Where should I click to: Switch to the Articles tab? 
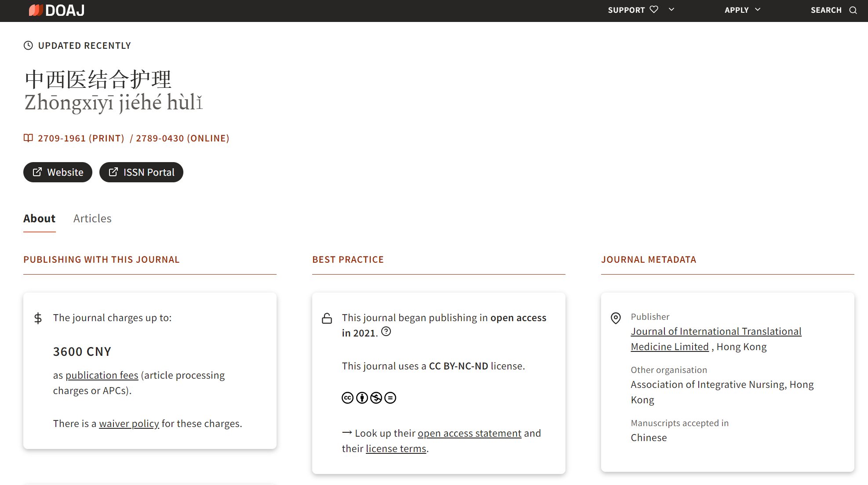tap(92, 218)
